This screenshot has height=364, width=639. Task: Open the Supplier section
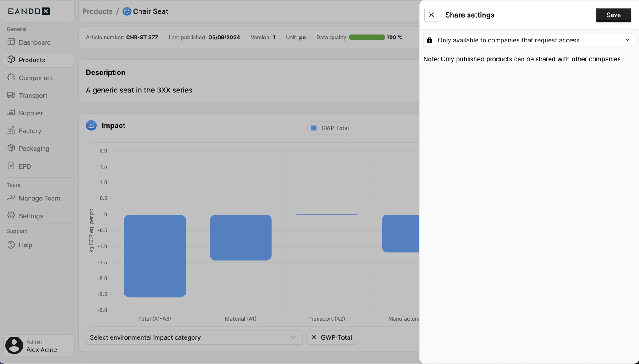point(32,113)
